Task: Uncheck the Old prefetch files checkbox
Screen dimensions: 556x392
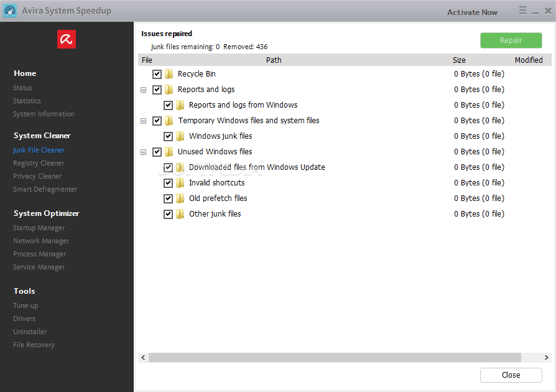Action: pos(168,198)
